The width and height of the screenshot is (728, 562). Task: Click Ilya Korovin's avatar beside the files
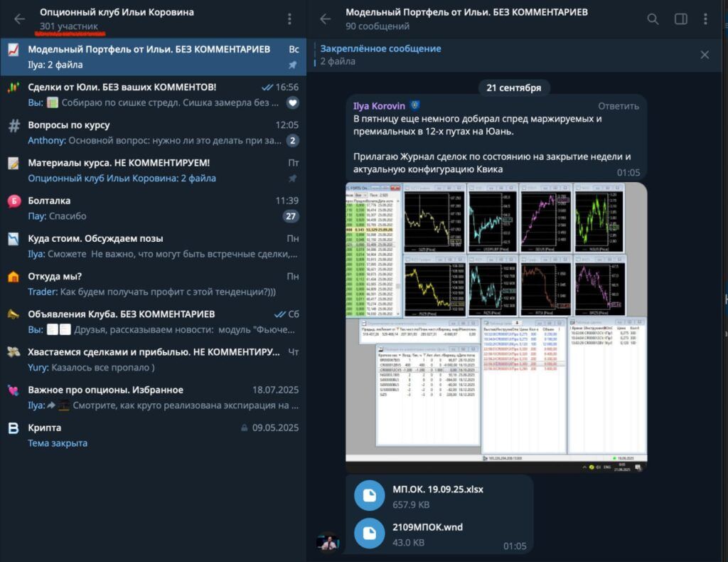click(x=328, y=543)
